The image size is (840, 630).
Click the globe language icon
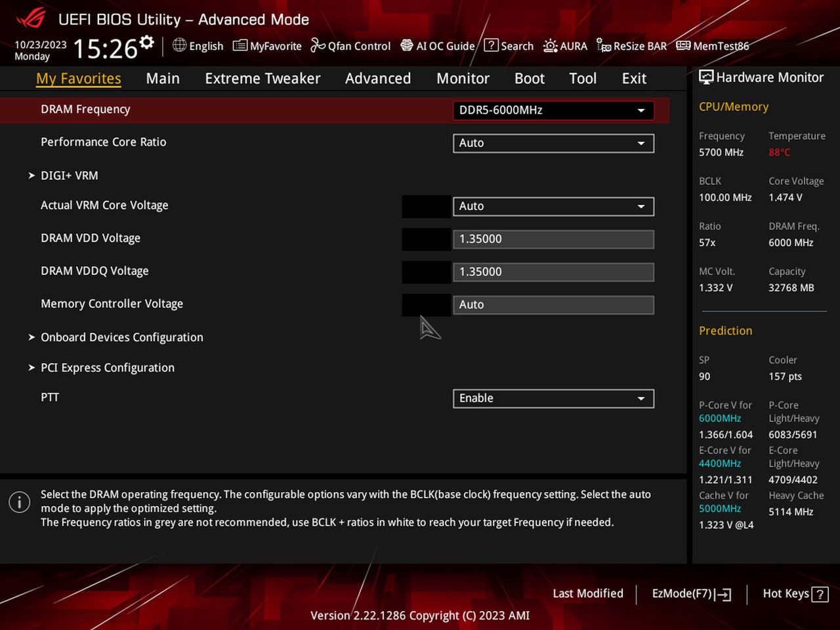179,45
